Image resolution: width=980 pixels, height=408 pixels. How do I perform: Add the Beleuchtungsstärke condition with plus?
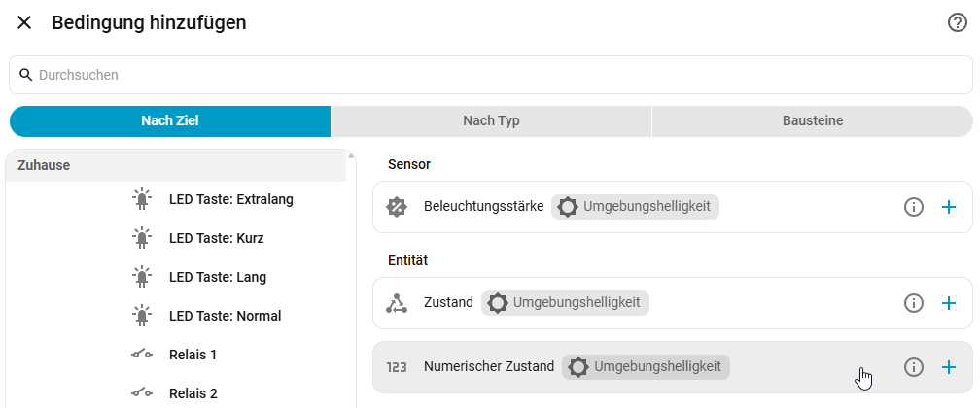949,207
